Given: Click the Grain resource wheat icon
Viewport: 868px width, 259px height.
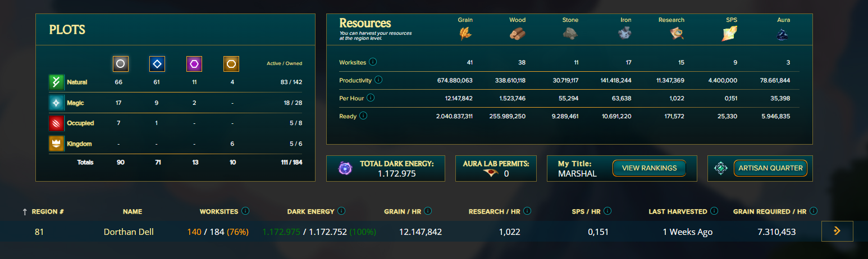Looking at the screenshot, I should (x=465, y=34).
